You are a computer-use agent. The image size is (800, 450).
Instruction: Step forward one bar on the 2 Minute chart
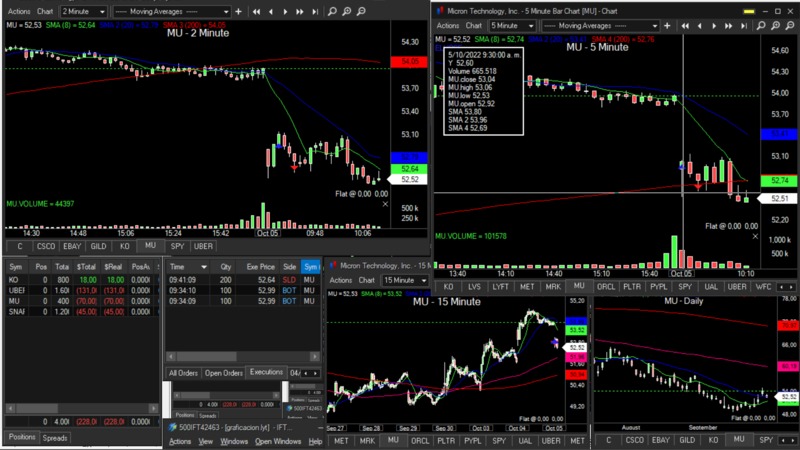(285, 11)
